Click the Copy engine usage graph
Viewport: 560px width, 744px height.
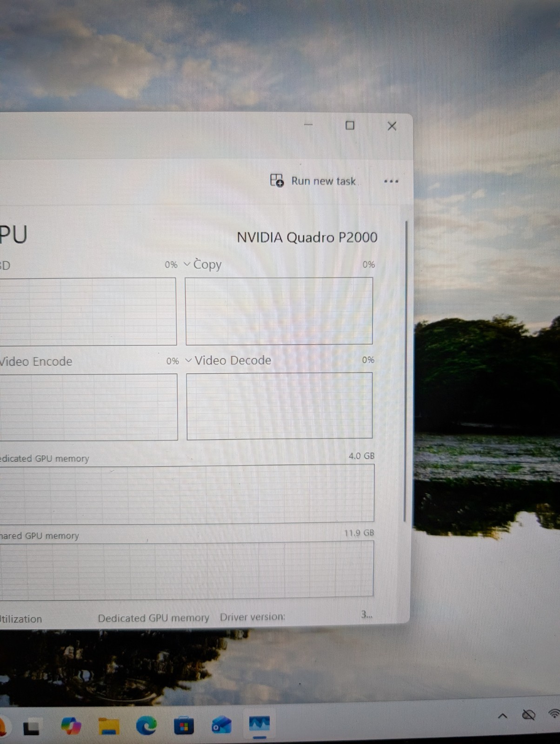click(279, 311)
